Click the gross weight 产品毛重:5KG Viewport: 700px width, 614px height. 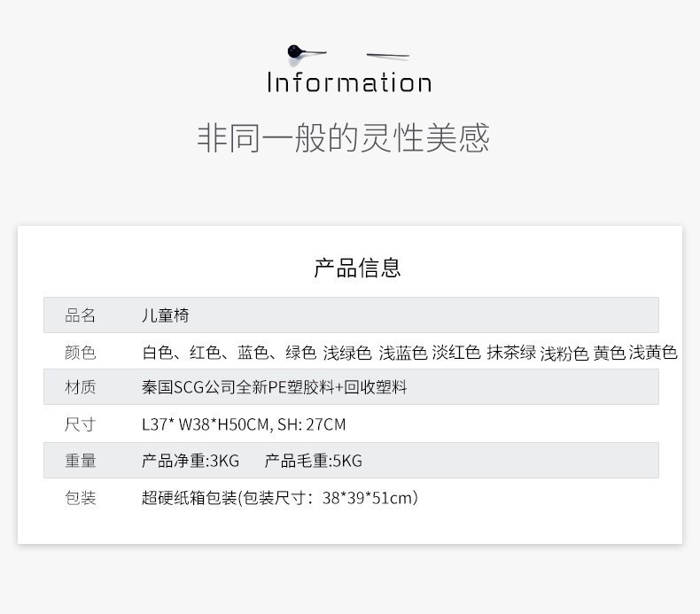pyautogui.click(x=313, y=461)
